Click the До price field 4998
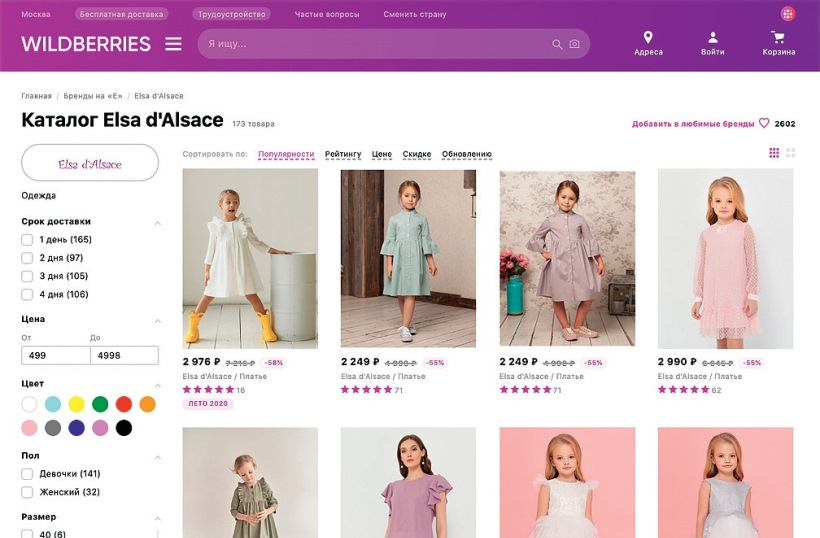The image size is (820, 538). 124,356
